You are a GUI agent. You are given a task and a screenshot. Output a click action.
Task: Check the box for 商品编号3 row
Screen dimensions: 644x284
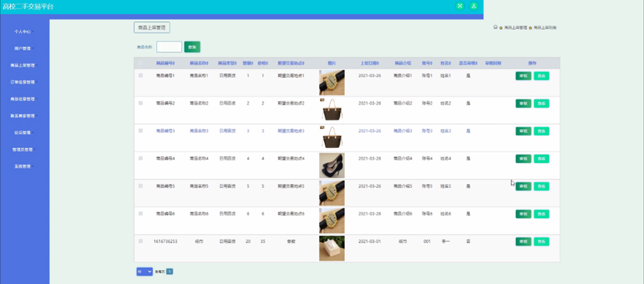tap(141, 131)
